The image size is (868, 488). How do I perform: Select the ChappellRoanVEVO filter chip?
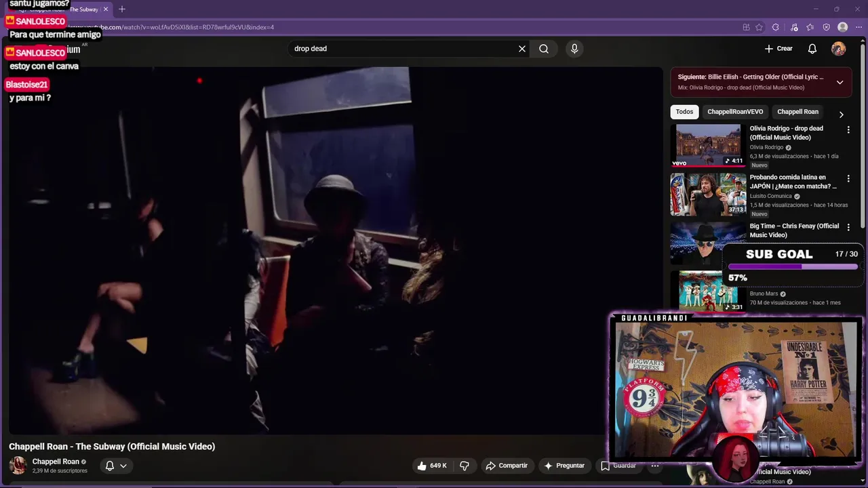pos(735,112)
